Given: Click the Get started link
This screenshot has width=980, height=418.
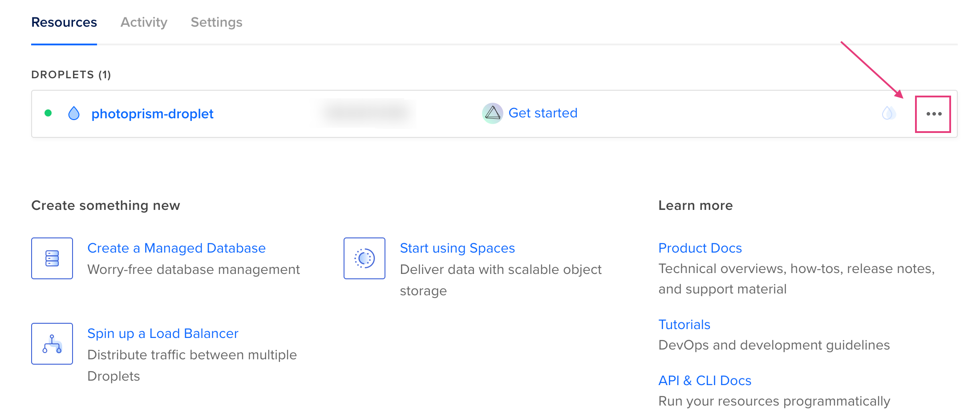Looking at the screenshot, I should tap(543, 113).
